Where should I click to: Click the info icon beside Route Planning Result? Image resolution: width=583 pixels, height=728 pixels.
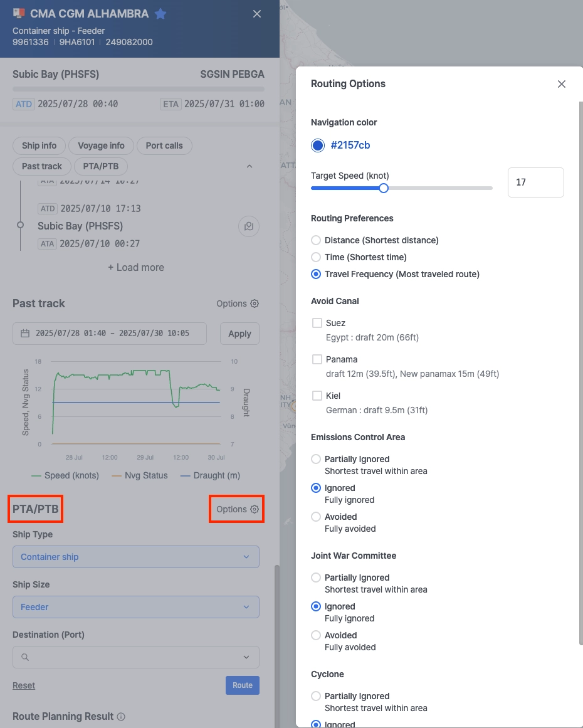point(122,717)
